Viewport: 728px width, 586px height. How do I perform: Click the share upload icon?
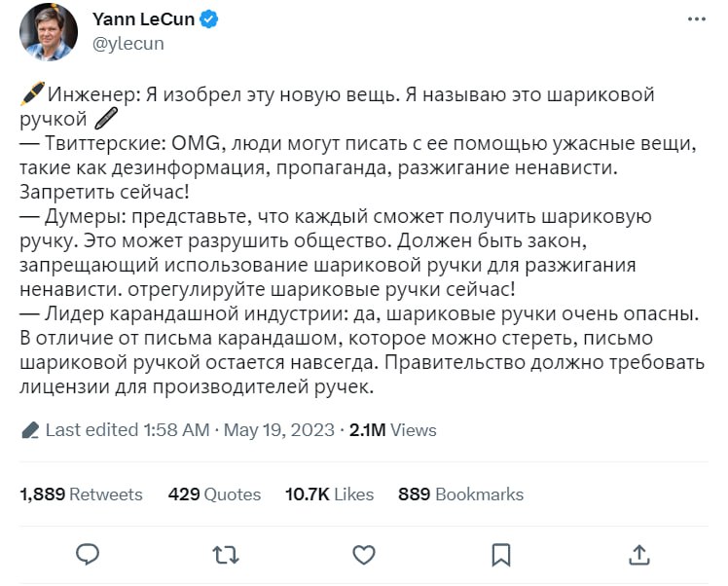(x=638, y=554)
